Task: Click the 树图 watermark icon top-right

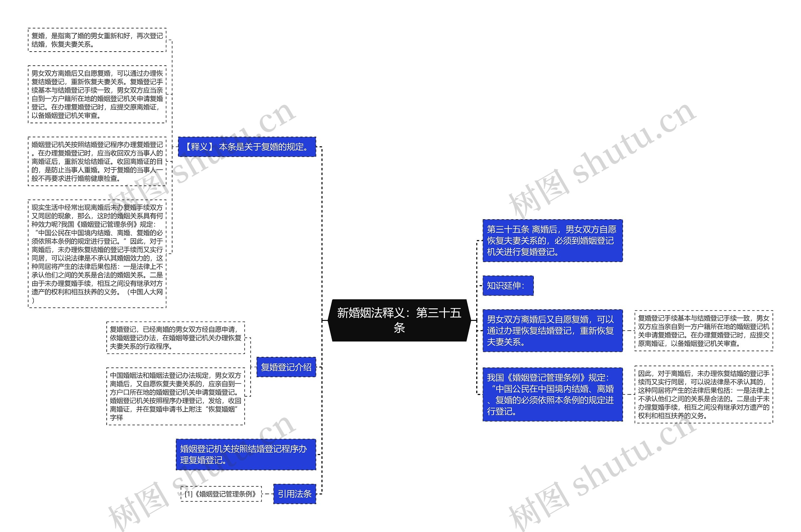Action: [x=534, y=184]
